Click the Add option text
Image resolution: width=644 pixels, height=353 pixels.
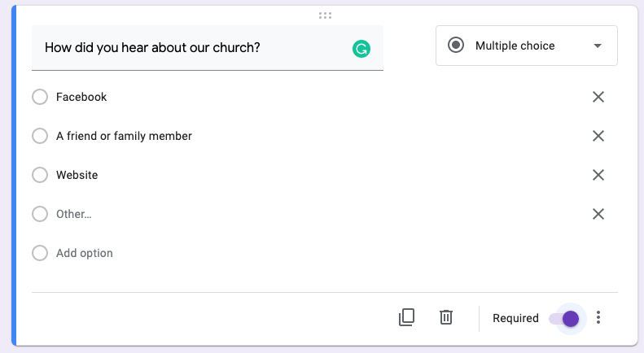[84, 253]
